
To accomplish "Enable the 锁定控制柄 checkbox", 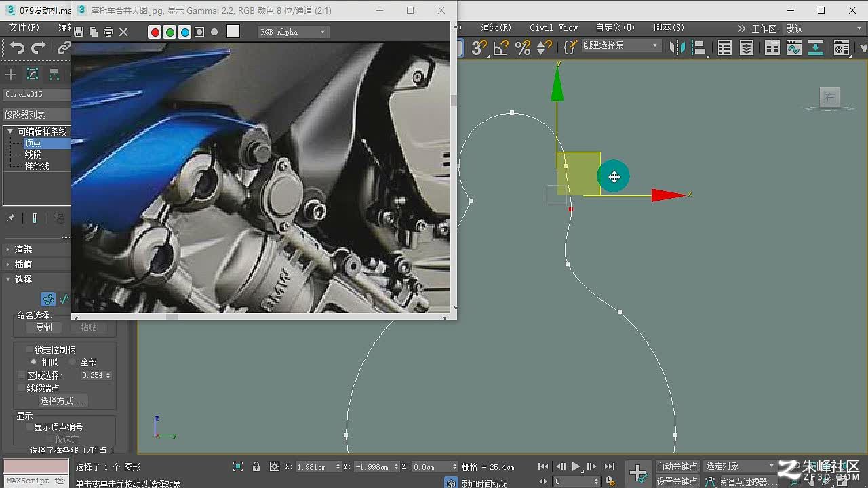I will [30, 350].
